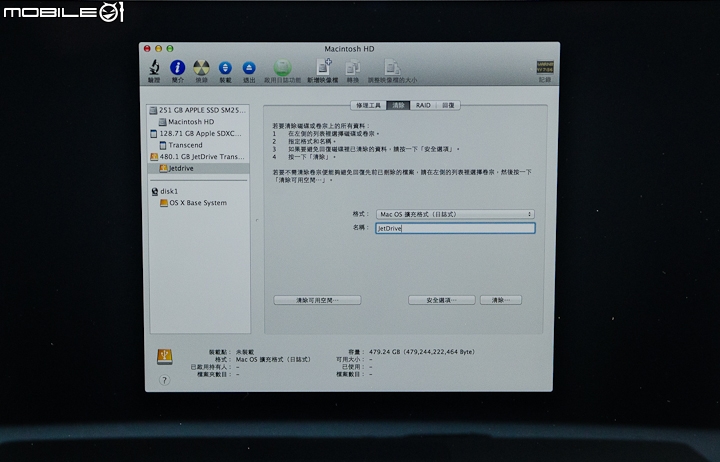Click the round help question mark button

coord(164,380)
